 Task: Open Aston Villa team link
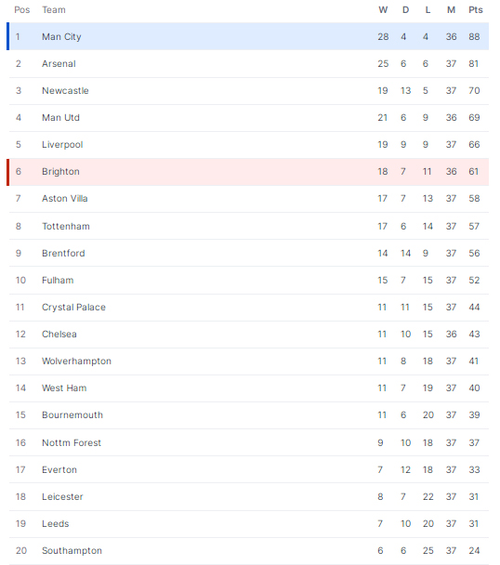click(x=64, y=199)
